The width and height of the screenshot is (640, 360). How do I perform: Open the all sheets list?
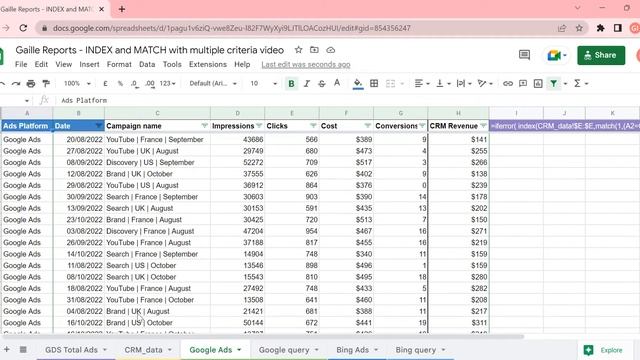pos(23,349)
